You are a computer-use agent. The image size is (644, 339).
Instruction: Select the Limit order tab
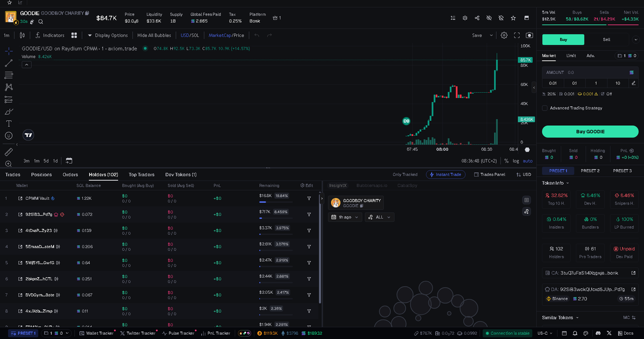pos(571,55)
